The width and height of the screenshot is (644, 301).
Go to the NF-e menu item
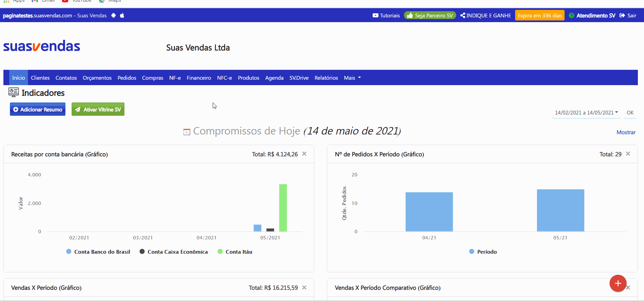(175, 78)
